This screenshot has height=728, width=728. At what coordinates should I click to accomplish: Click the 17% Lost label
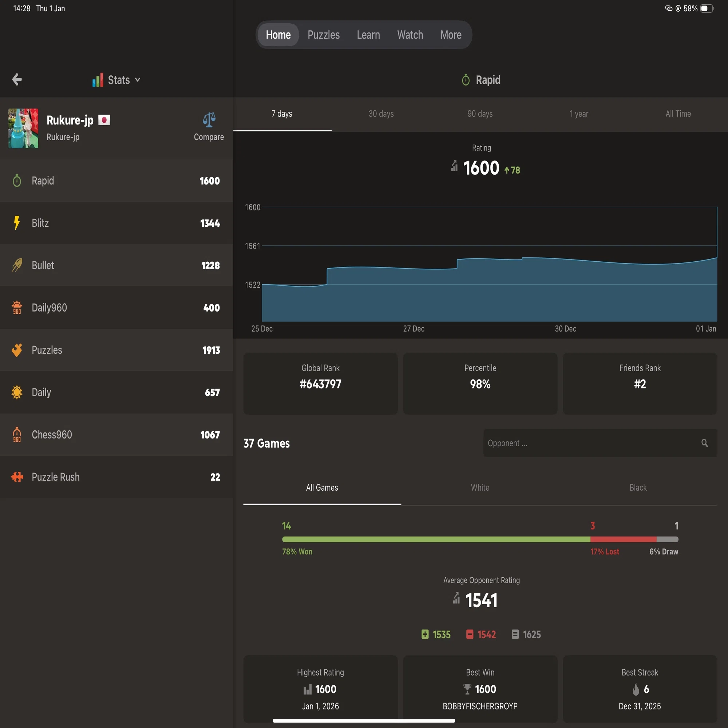[605, 552]
